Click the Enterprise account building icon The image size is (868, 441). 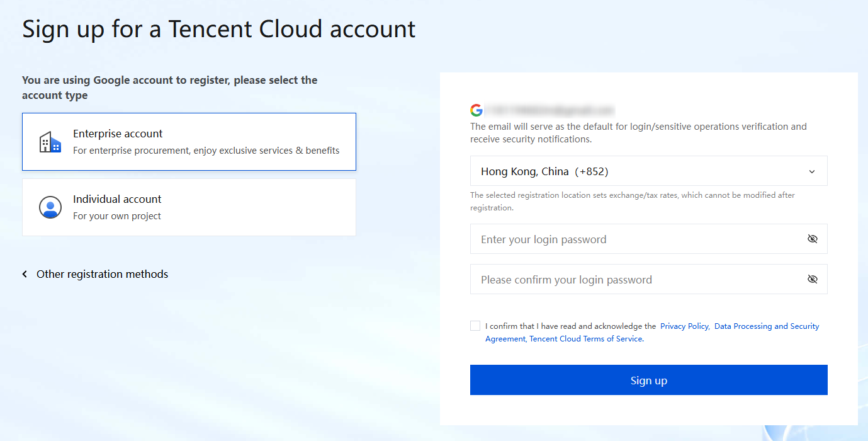[50, 142]
